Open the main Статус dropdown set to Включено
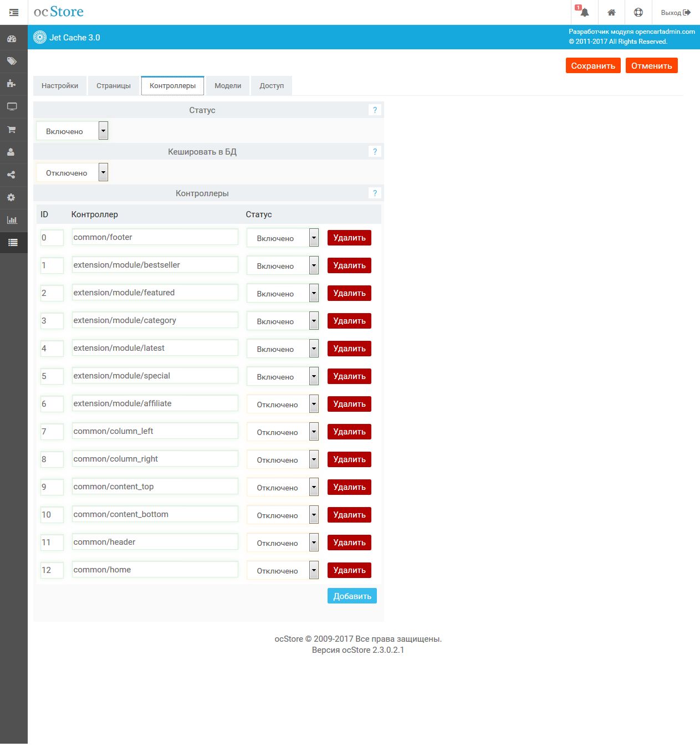 point(72,131)
